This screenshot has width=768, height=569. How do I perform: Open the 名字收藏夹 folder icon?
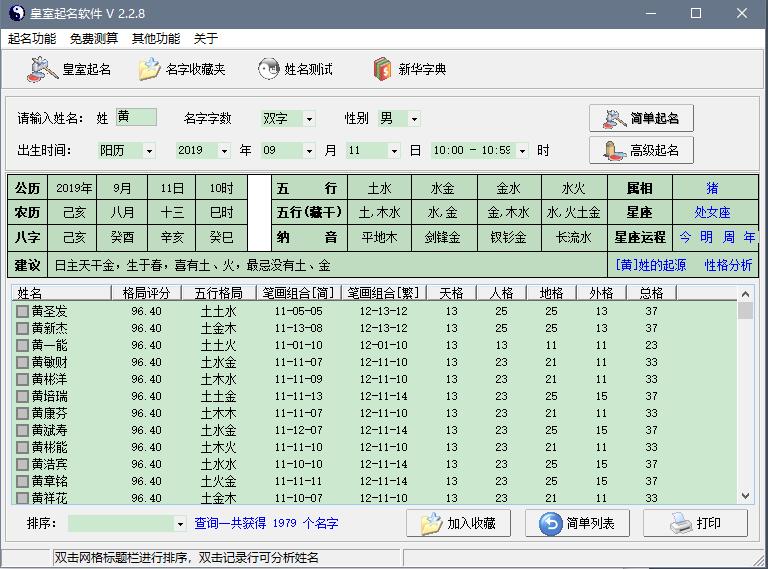point(149,69)
